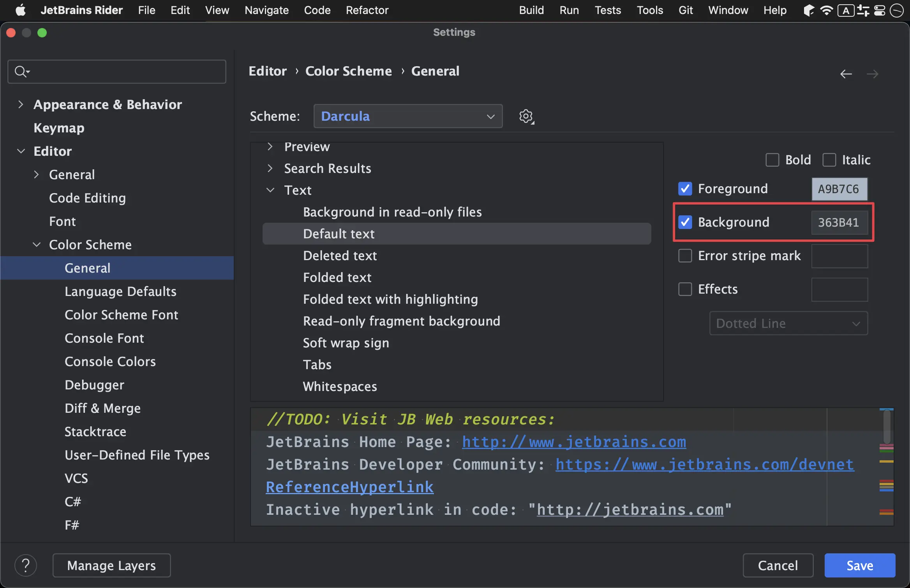Enable the Bold checkbox

pyautogui.click(x=772, y=160)
